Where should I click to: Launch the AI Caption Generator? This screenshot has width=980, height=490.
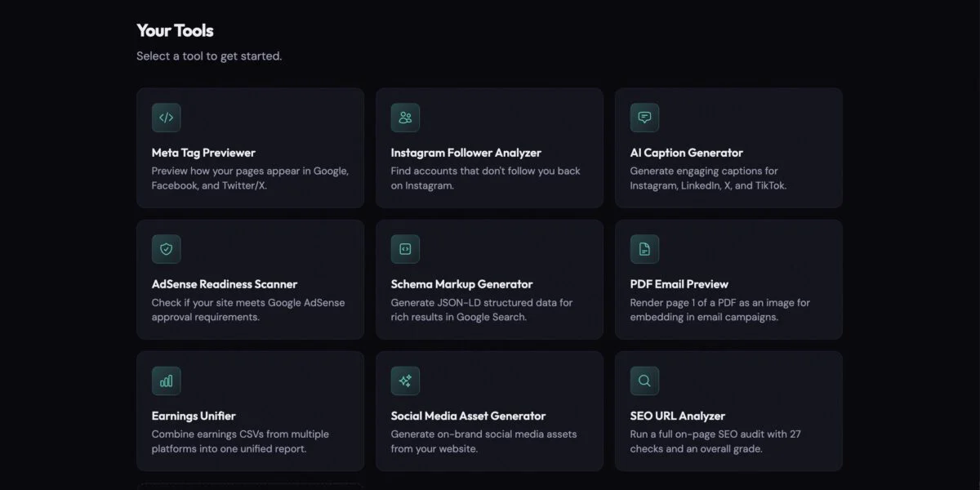(728, 147)
